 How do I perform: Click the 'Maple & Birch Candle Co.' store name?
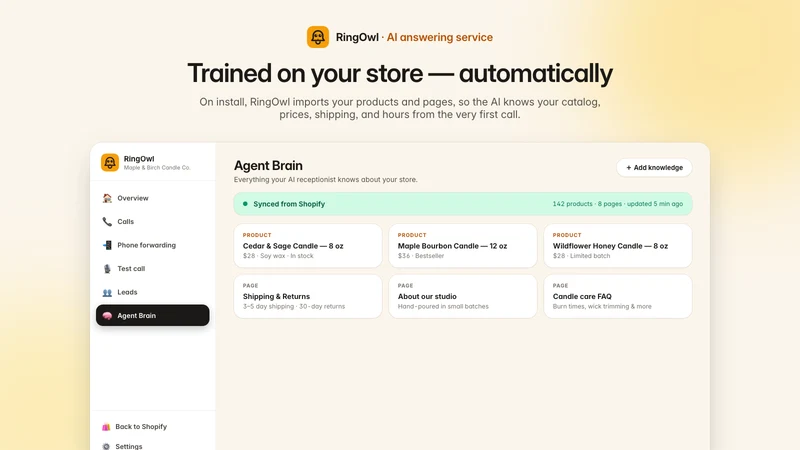tap(157, 168)
